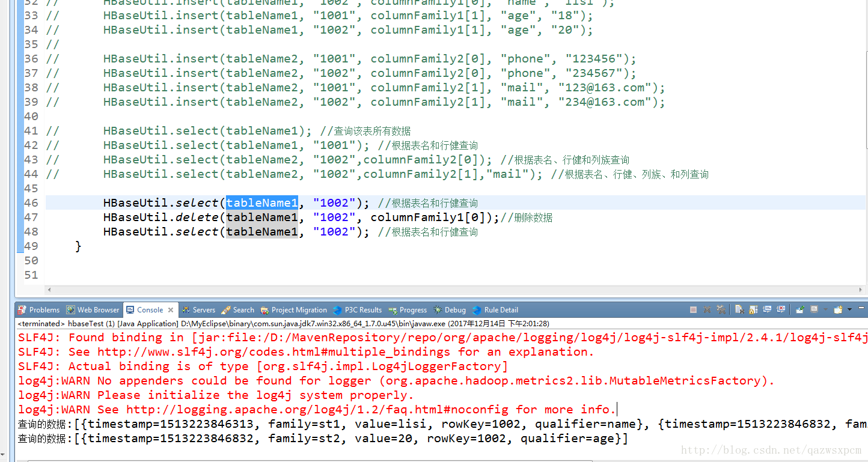Toggle show console when standard out changes
This screenshot has width=868, height=462.
(x=767, y=309)
